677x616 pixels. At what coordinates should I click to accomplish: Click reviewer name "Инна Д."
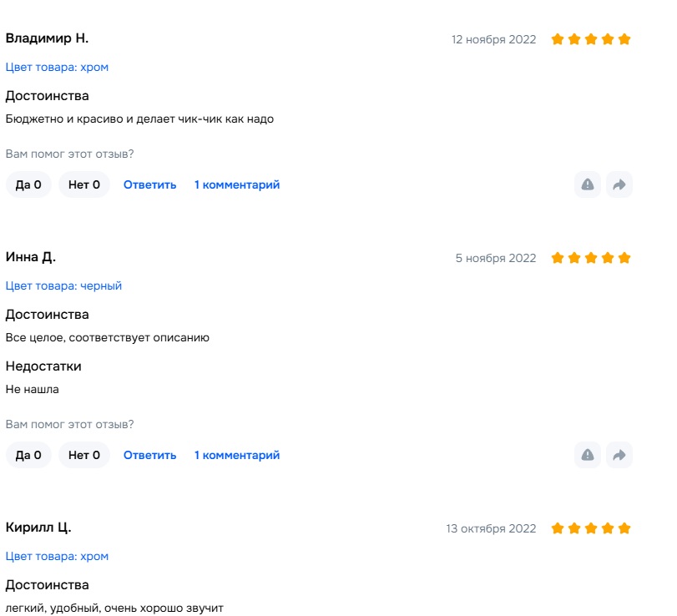(31, 257)
